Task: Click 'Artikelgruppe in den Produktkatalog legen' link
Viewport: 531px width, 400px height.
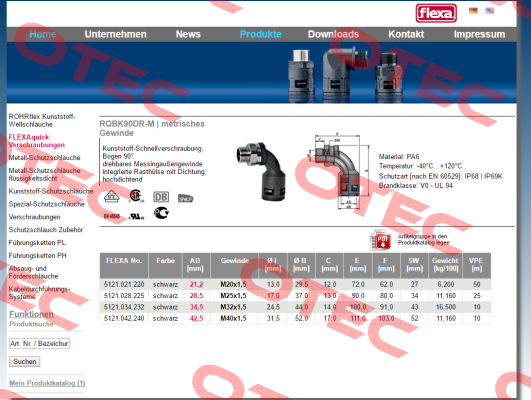Action: (x=423, y=239)
